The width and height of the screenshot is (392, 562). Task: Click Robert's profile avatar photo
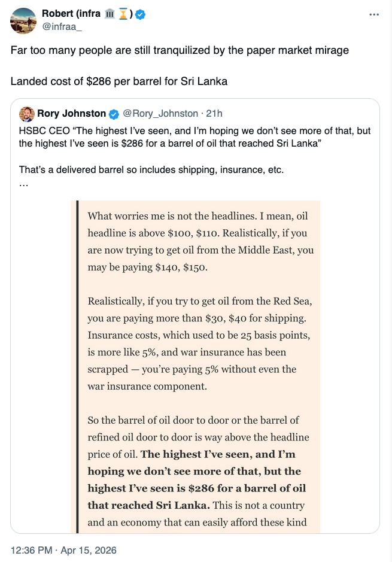[x=23, y=21]
